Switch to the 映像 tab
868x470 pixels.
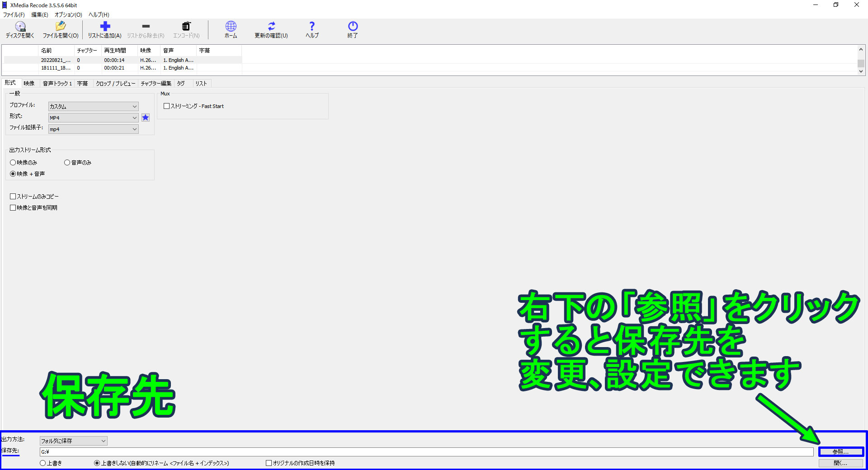[x=29, y=84]
